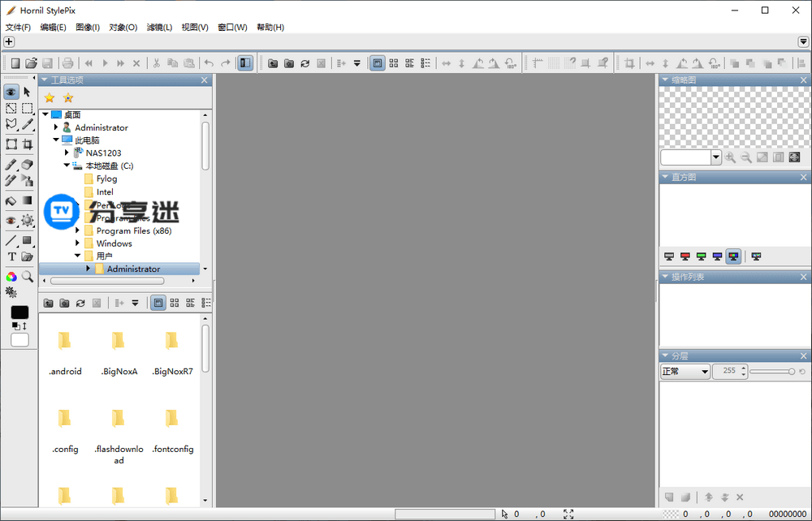This screenshot has width=812, height=521.
Task: Collapse the 本地磁盘 (C:) tree node
Action: (x=67, y=166)
